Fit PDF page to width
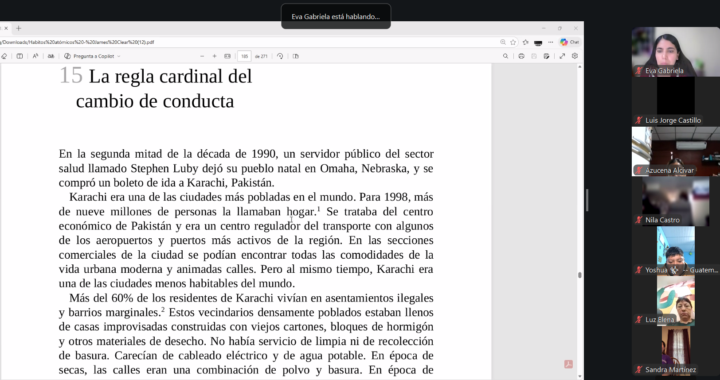The image size is (720, 380). tap(227, 56)
